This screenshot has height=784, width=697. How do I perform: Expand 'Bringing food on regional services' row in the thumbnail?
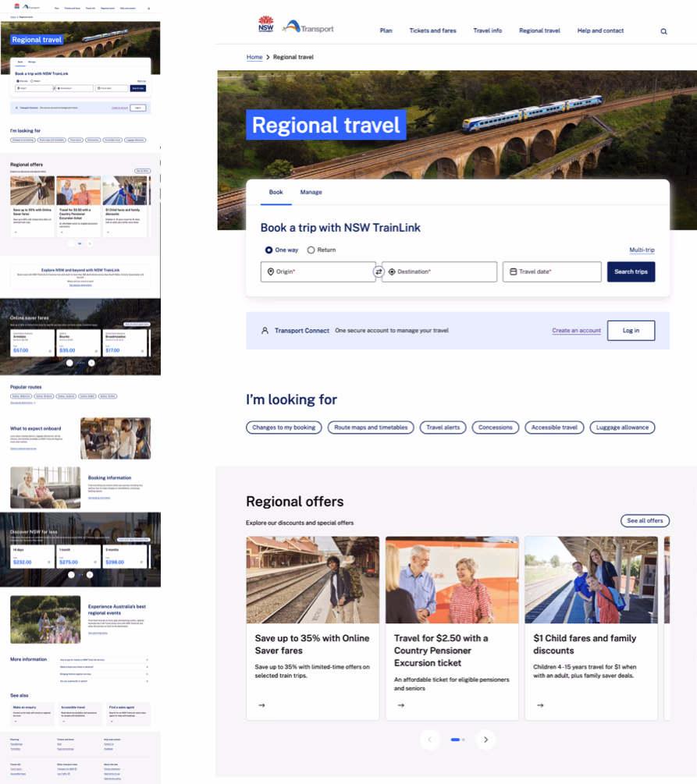pos(104,674)
